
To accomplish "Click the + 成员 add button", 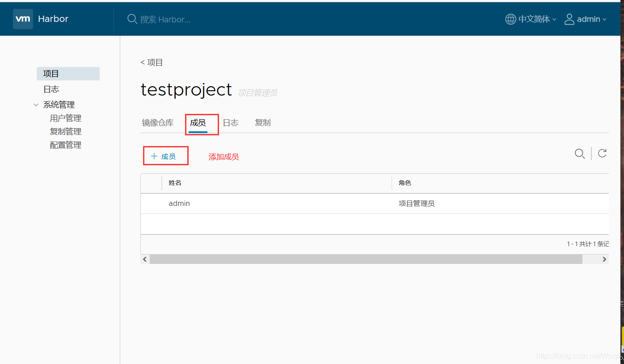I will coord(164,156).
